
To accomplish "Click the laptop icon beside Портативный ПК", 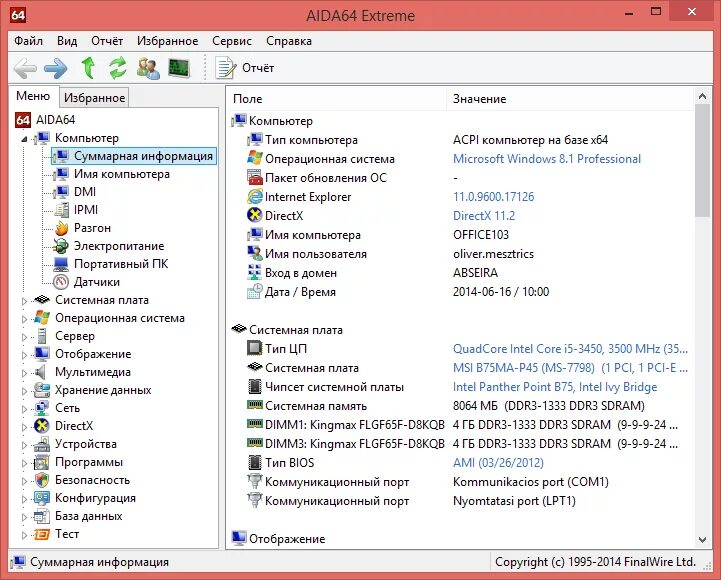I will (x=61, y=264).
